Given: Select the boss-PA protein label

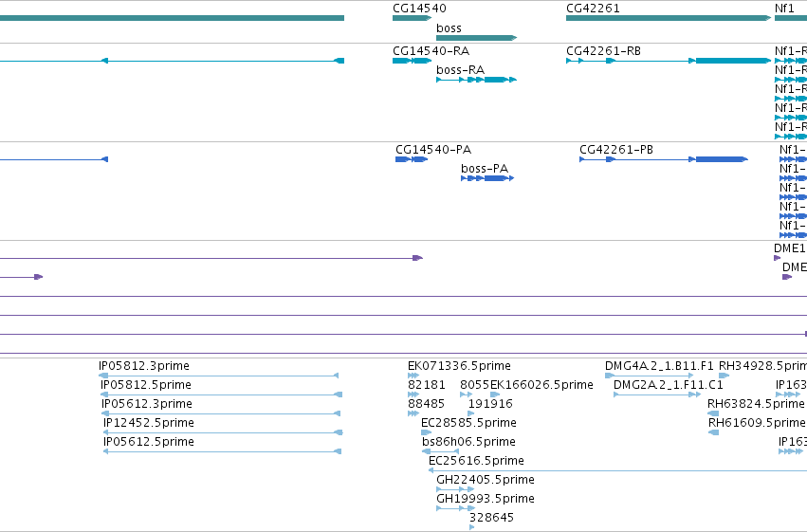Looking at the screenshot, I should [485, 169].
